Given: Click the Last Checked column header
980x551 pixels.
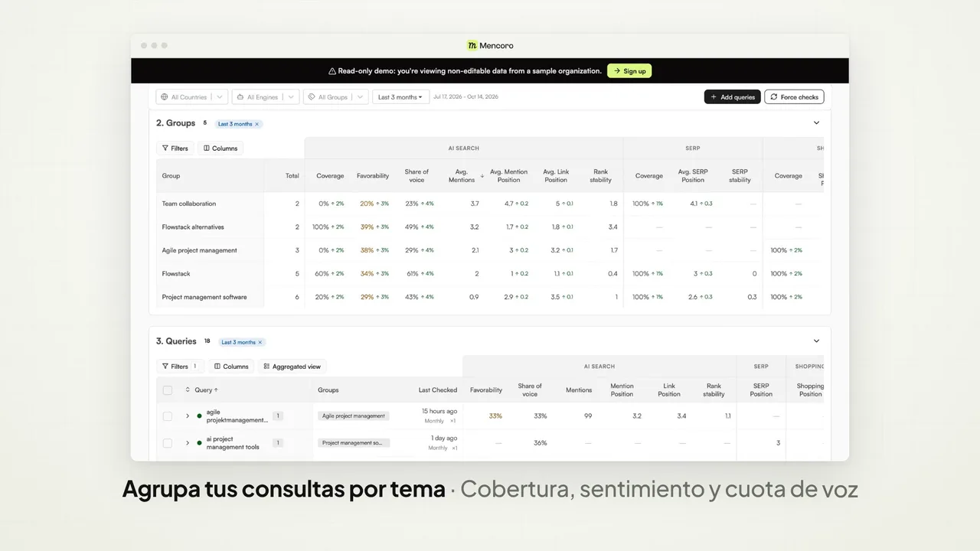Looking at the screenshot, I should click(438, 390).
